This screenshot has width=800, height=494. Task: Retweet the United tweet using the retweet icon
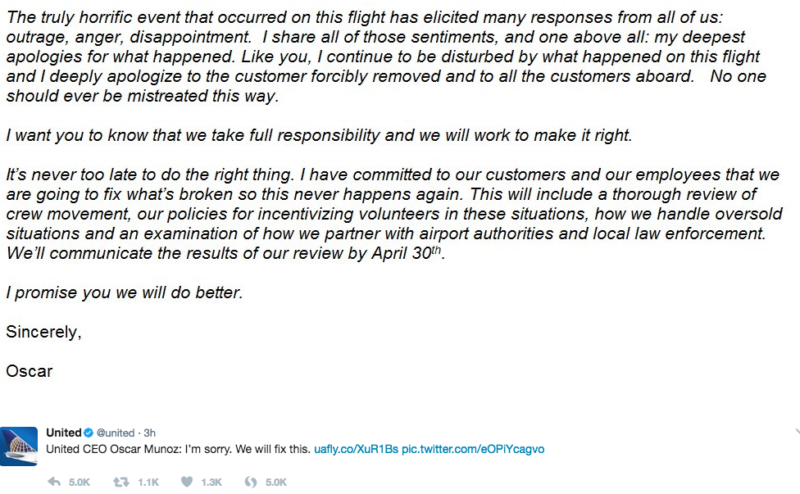tap(120, 481)
